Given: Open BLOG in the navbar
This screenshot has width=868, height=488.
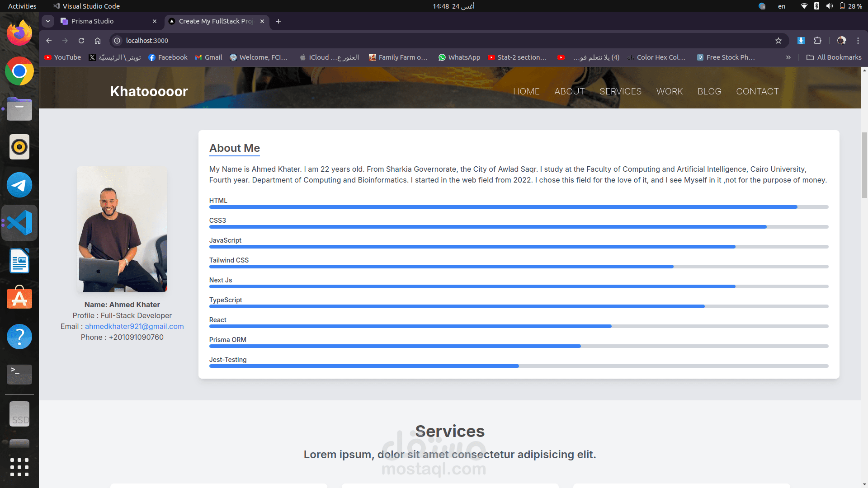Looking at the screenshot, I should click(709, 91).
